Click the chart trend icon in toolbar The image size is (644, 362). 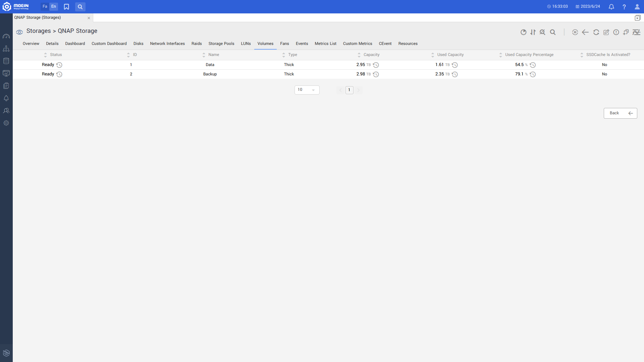(636, 32)
